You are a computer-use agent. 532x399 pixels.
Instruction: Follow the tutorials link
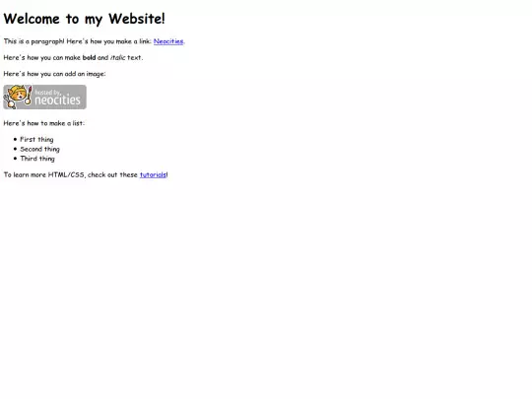coord(153,174)
